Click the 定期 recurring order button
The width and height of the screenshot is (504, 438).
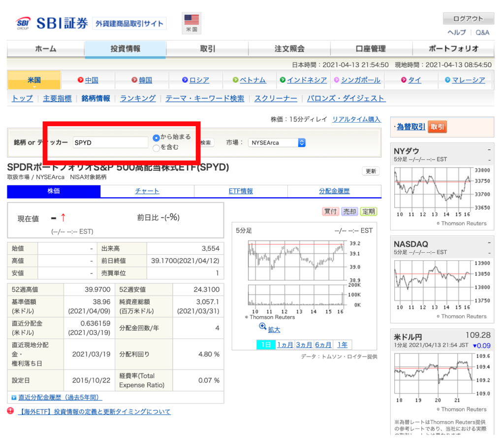[368, 211]
